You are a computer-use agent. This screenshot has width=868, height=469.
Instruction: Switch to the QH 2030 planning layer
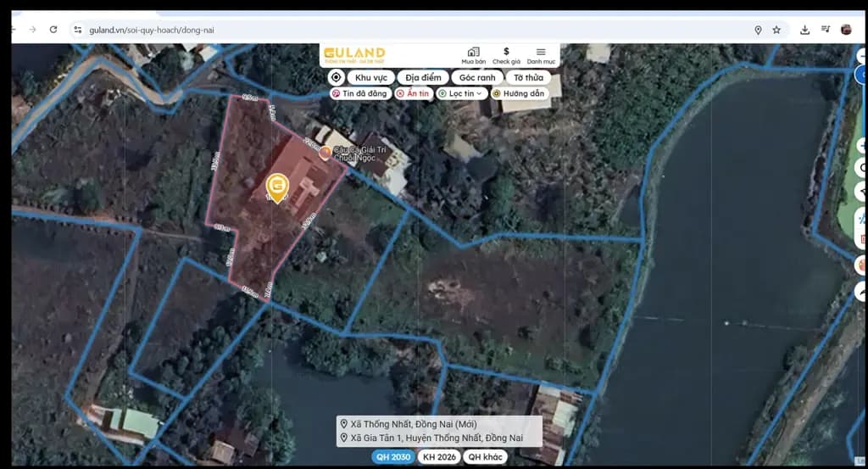tap(393, 457)
